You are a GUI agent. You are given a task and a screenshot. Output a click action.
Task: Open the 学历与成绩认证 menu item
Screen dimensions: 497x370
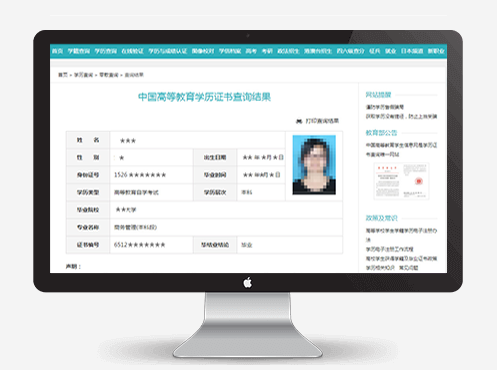point(168,51)
